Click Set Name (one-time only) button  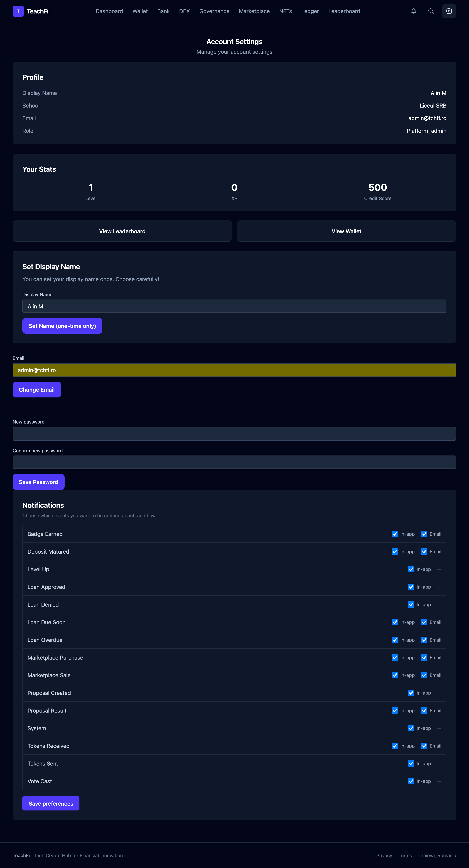click(x=62, y=326)
